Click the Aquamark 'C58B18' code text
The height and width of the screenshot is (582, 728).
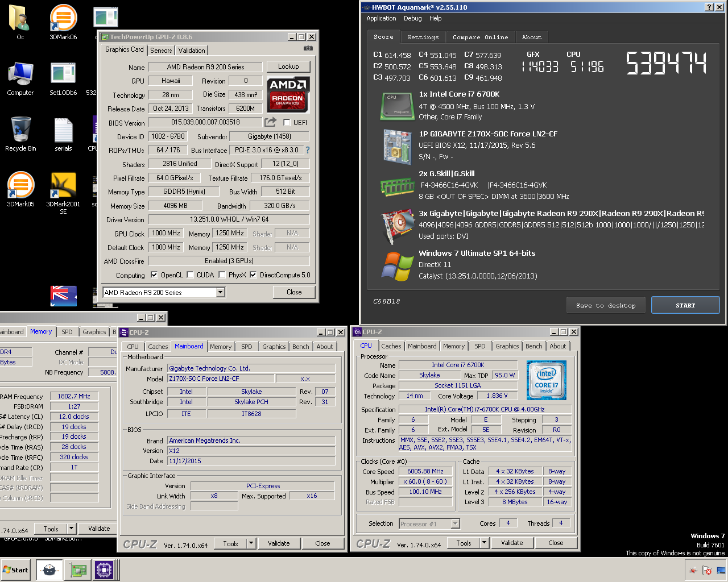(x=387, y=301)
